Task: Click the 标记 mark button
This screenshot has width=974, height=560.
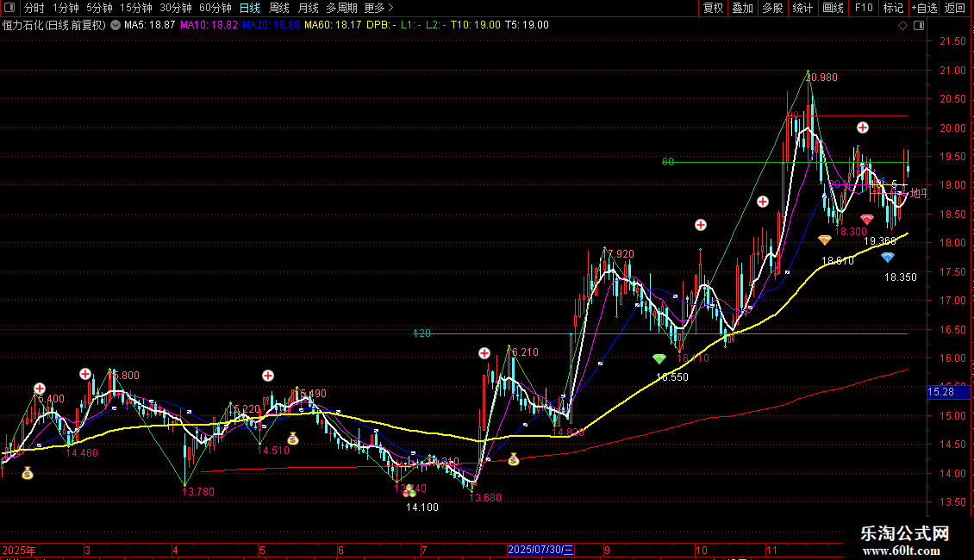Action: pyautogui.click(x=893, y=8)
